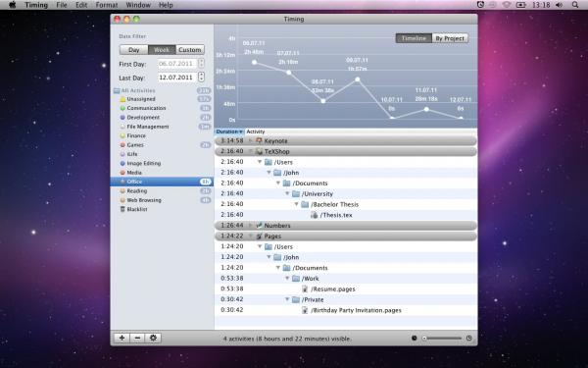Click the Resume.pages file icon

pos(305,289)
